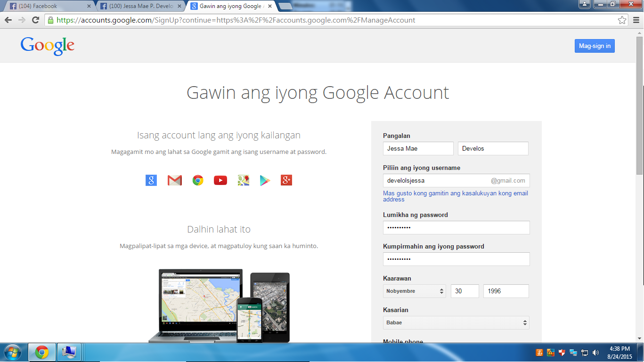Click the 'Kasarian' label

click(396, 310)
